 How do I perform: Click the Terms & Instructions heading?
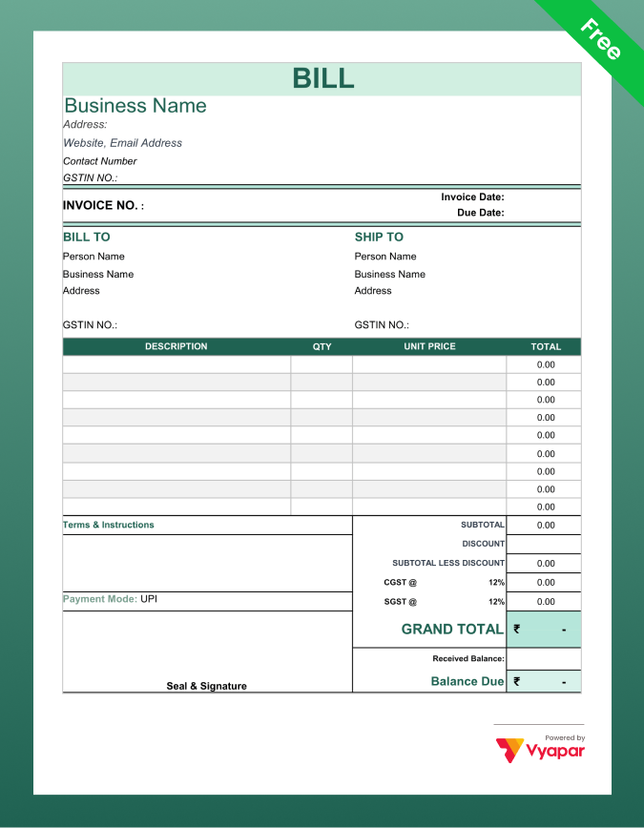[x=109, y=525]
